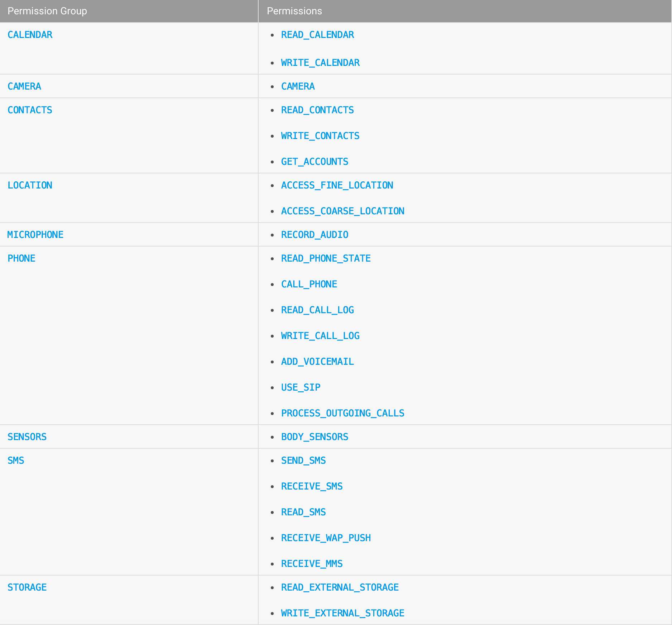Select the WRITE_CALL_LOG link
672x625 pixels.
[320, 336]
